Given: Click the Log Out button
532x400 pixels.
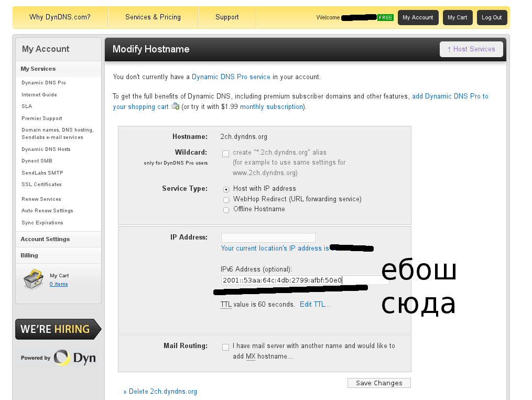Looking at the screenshot, I should pos(492,18).
